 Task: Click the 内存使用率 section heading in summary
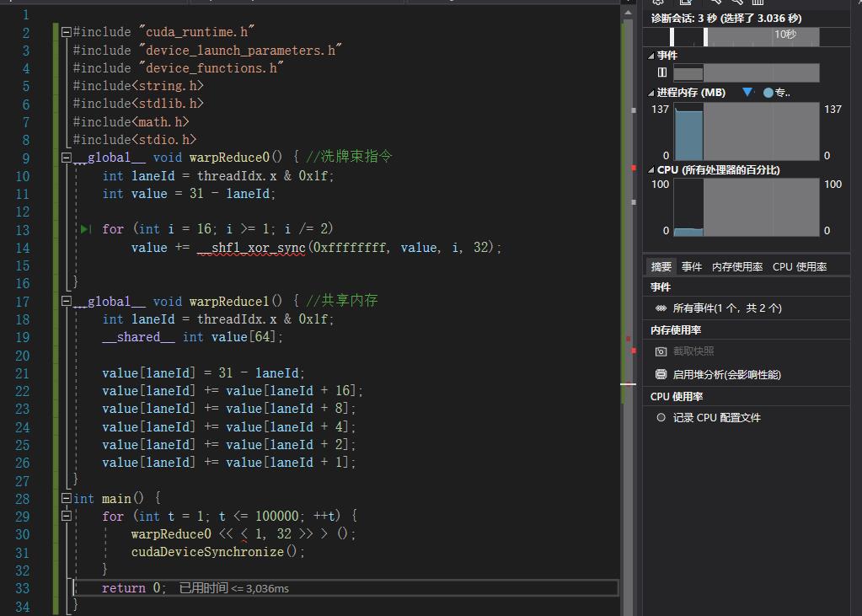676,330
